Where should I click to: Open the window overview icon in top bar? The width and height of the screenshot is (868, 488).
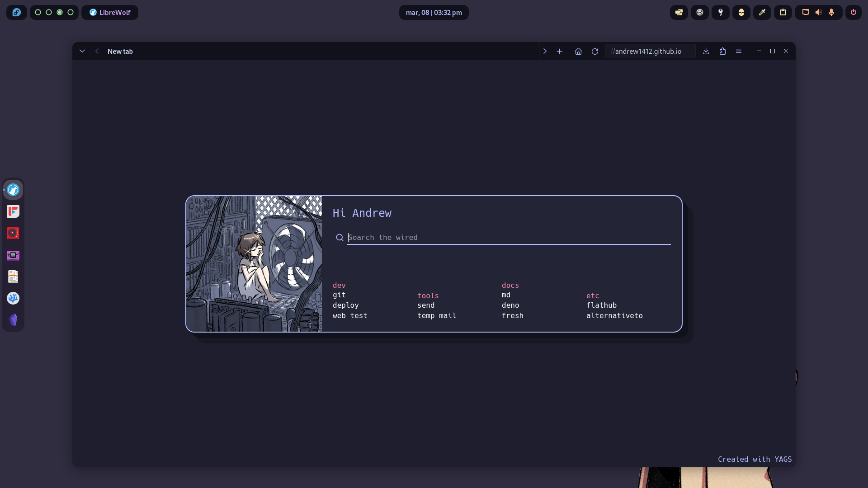[679, 12]
